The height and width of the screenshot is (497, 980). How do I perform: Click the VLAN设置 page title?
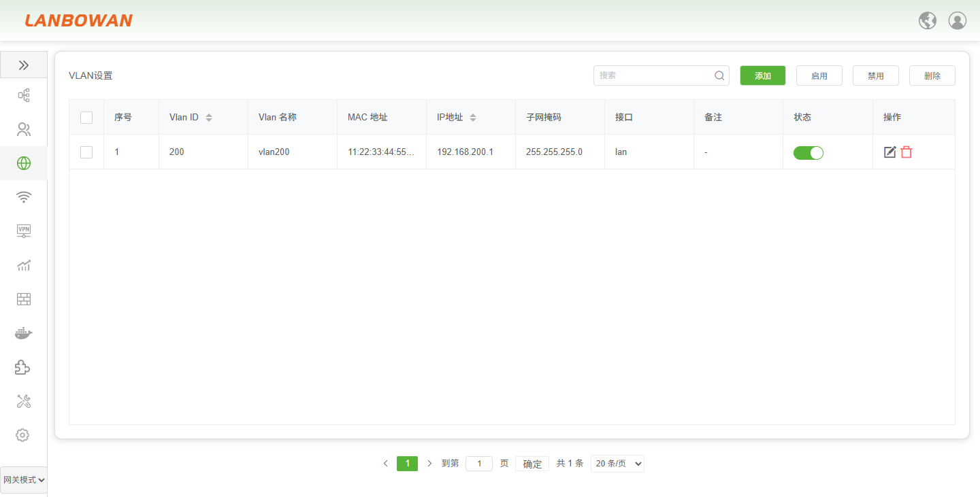(x=91, y=75)
